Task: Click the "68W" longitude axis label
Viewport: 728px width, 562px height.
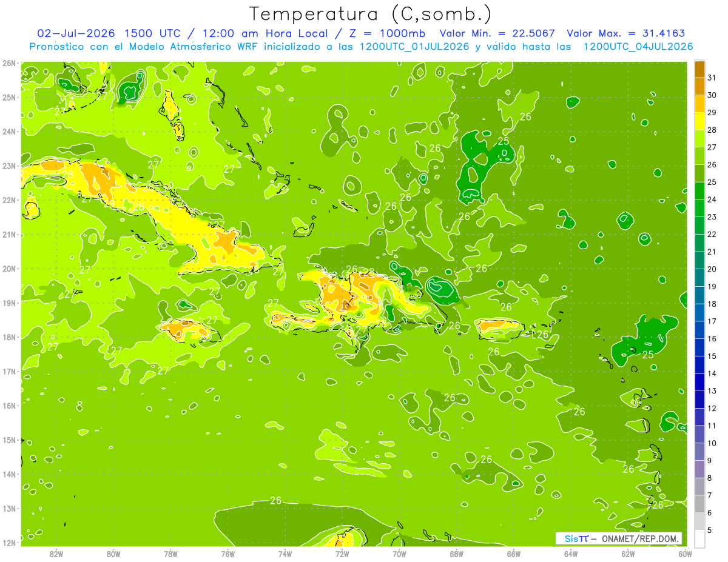Action: coord(456,554)
